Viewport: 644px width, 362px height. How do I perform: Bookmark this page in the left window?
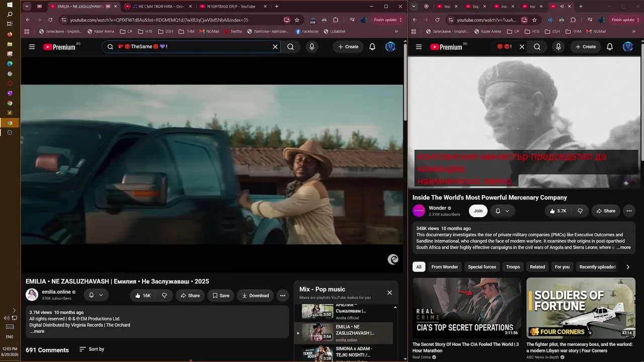click(x=297, y=20)
